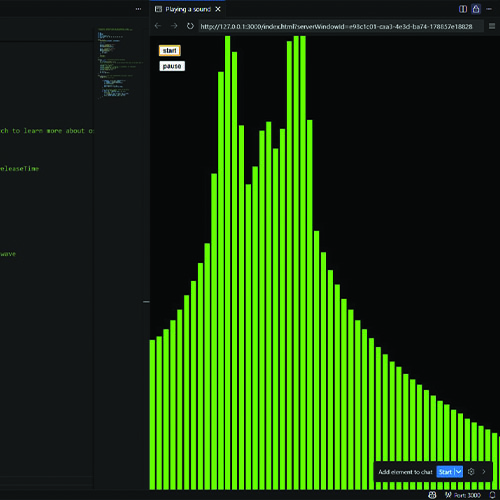Toggle the editor group lock icon

click(476, 9)
